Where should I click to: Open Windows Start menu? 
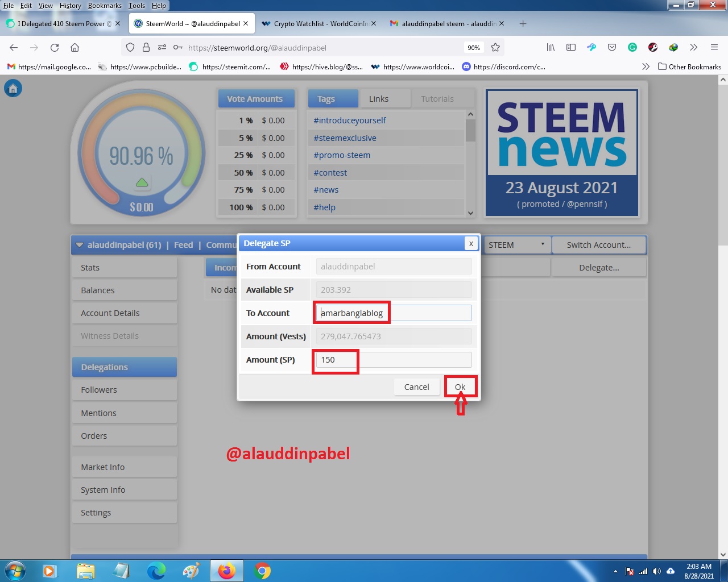point(15,570)
